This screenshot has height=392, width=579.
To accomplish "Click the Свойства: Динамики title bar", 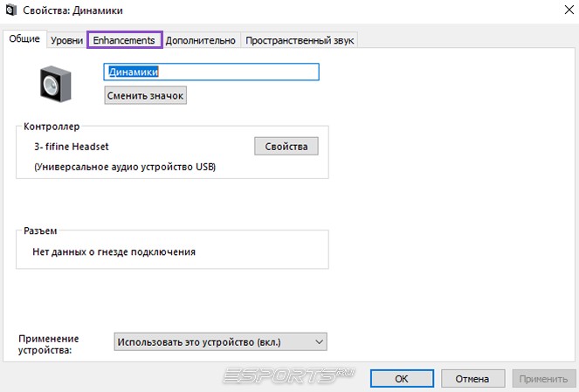I will [262, 10].
